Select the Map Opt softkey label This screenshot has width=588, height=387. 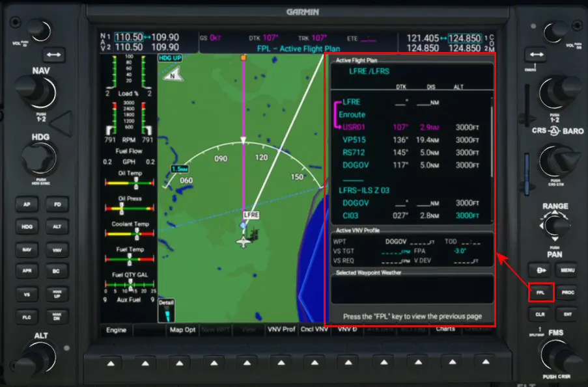[x=182, y=330]
